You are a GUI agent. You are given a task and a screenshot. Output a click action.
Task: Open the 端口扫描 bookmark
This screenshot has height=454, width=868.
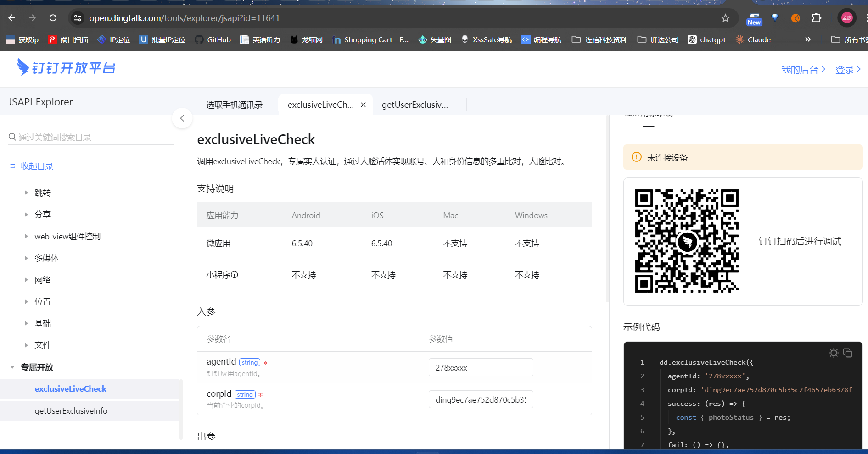click(x=68, y=39)
